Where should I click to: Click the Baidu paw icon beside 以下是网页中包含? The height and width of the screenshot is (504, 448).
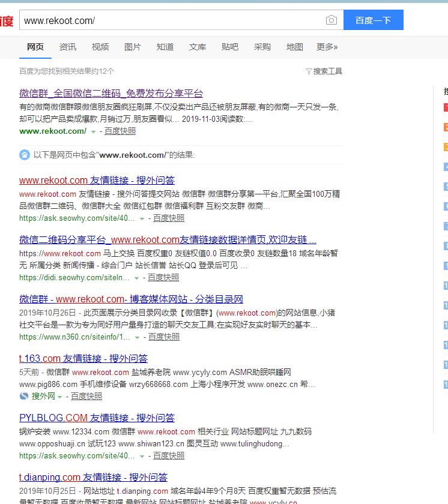pos(25,155)
